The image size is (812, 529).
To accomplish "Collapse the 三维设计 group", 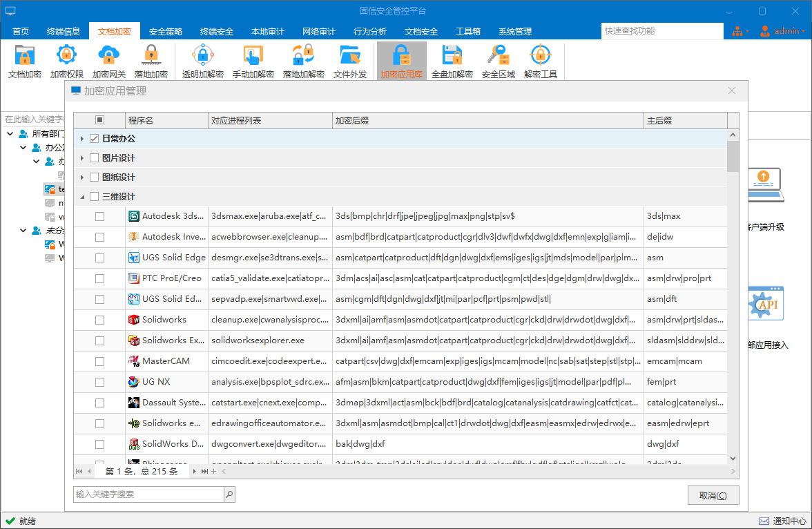I will point(82,197).
